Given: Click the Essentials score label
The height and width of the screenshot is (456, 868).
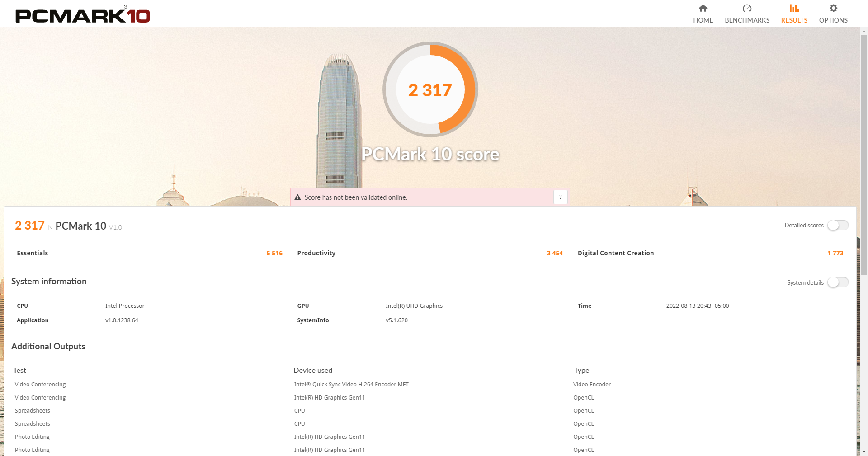Looking at the screenshot, I should (33, 253).
